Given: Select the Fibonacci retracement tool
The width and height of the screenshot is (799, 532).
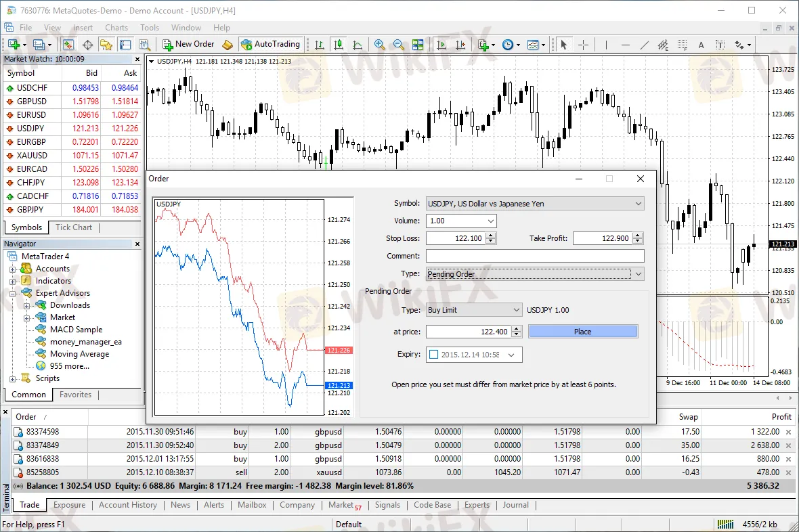Looking at the screenshot, I should coord(683,45).
